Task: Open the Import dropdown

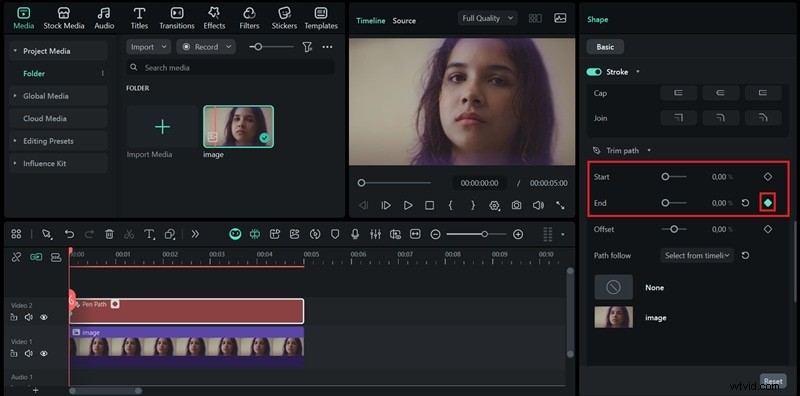Action: (x=148, y=47)
